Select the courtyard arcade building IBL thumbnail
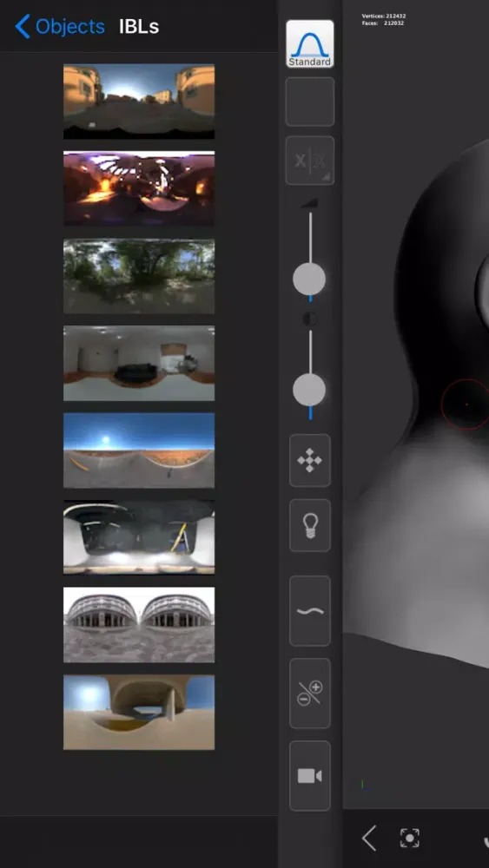 point(139,624)
